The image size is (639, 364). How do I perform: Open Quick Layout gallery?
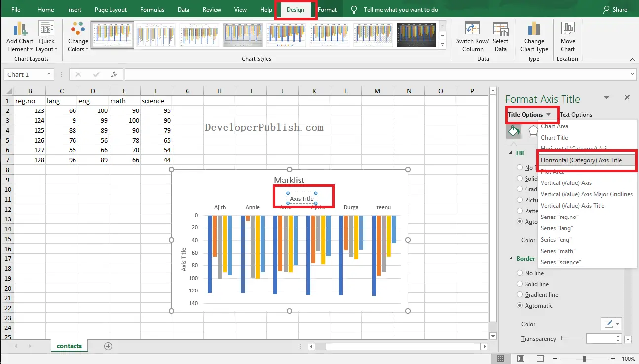(46, 37)
